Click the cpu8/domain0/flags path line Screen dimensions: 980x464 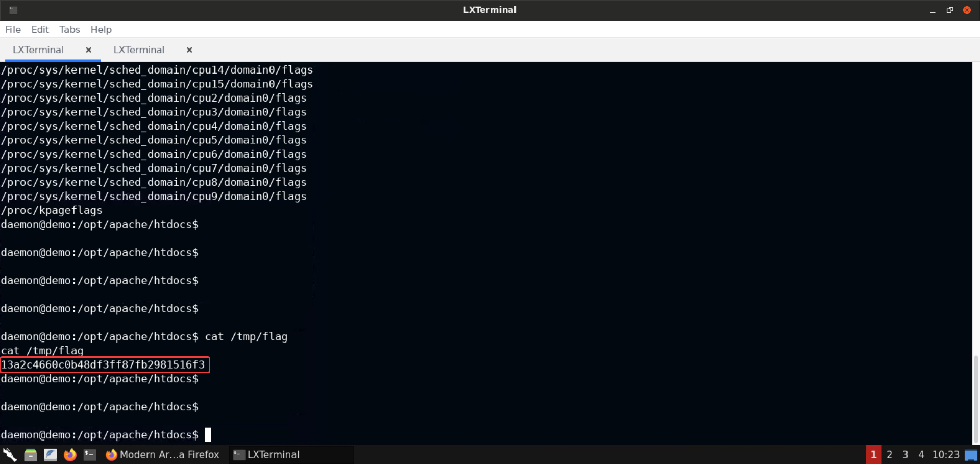[154, 182]
